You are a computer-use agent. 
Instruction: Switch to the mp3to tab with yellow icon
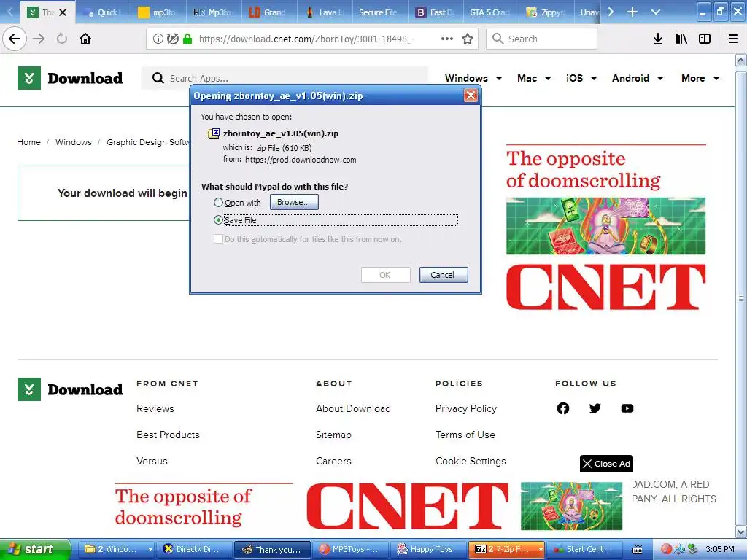[157, 12]
